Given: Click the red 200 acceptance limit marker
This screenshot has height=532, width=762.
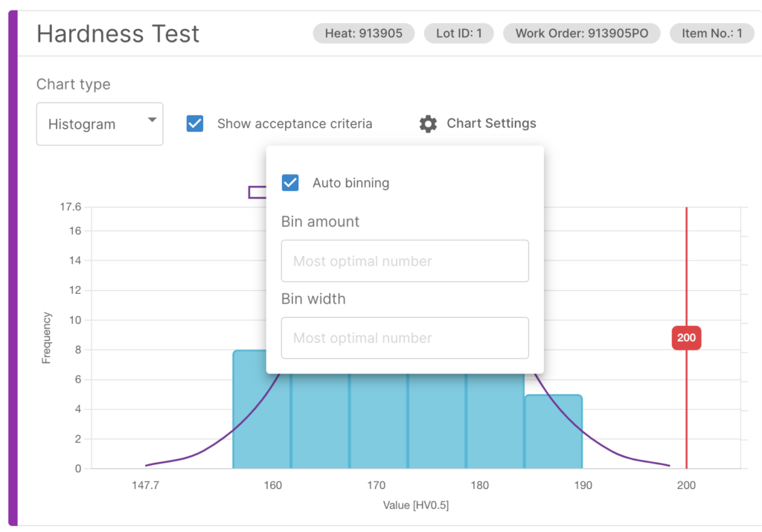Looking at the screenshot, I should point(686,338).
